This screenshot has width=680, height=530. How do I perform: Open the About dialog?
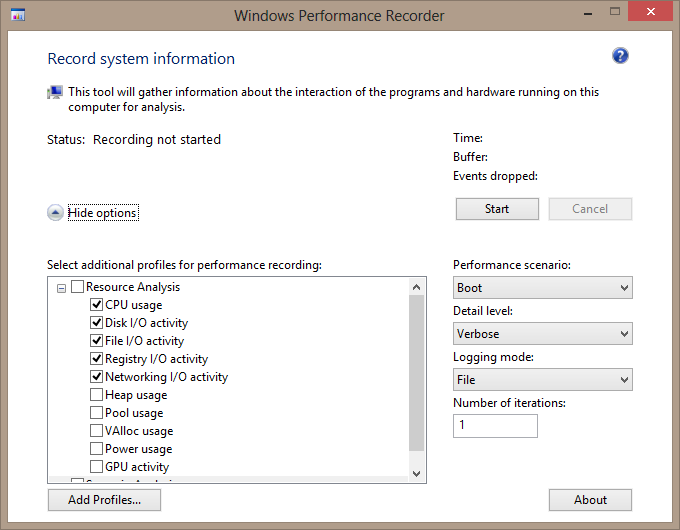pos(590,500)
